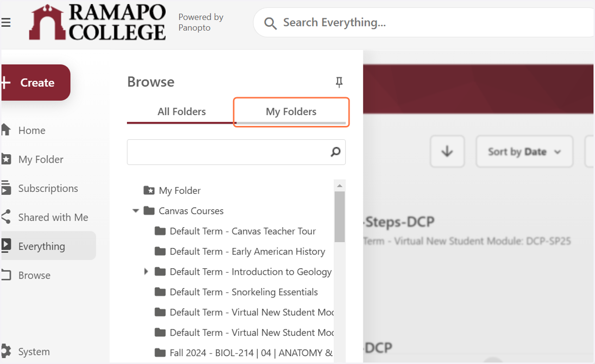Click folder icon for Early American History

coord(160,251)
